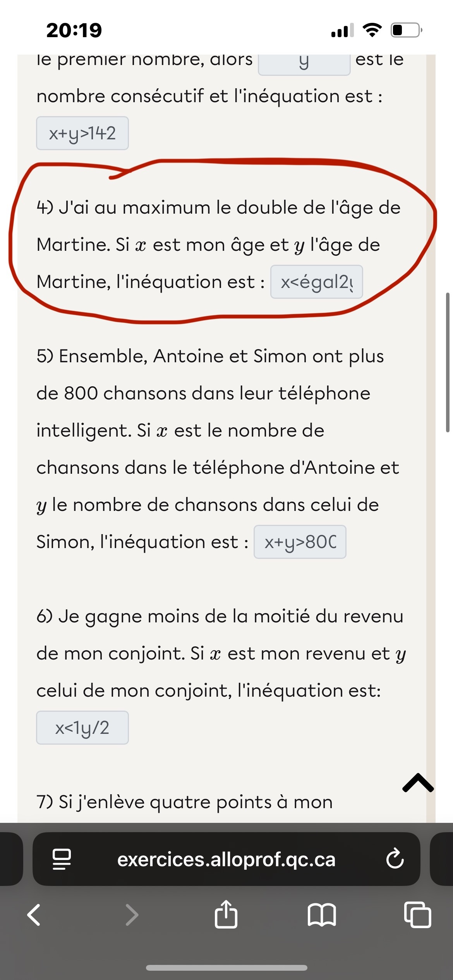Tap the 20:19 clock in status bar
Screen dimensions: 453x980
click(74, 30)
